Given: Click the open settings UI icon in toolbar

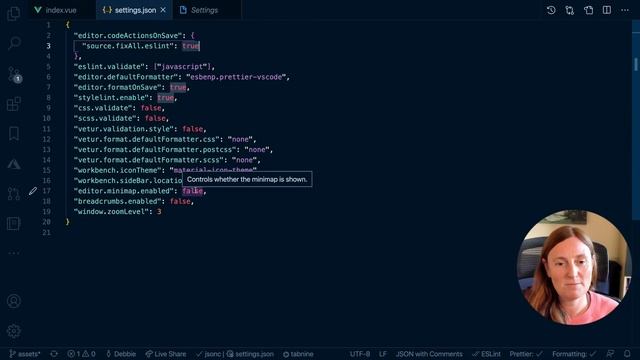Looking at the screenshot, I should [x=588, y=10].
